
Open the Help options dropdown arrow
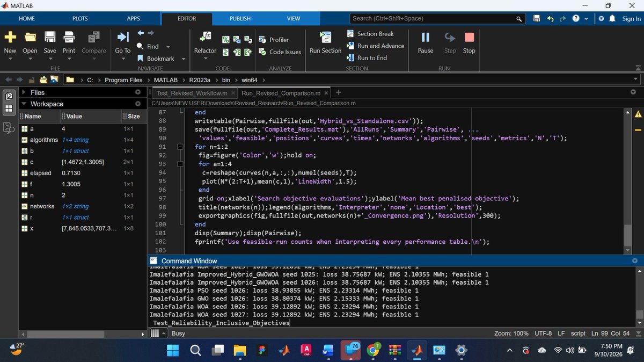coord(586,19)
